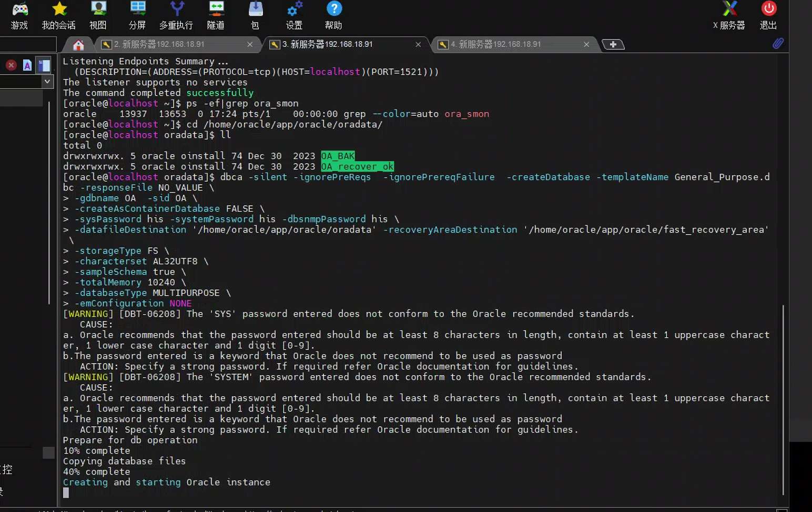Toggle the X 服务器 toolbar icon

[x=729, y=16]
